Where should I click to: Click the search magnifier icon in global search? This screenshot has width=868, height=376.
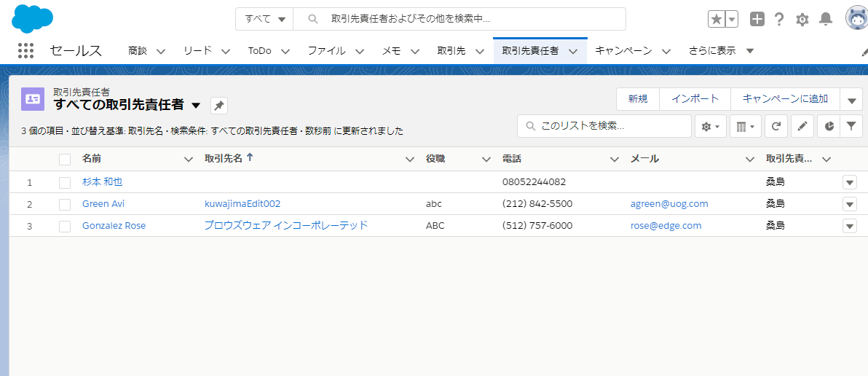[x=313, y=19]
